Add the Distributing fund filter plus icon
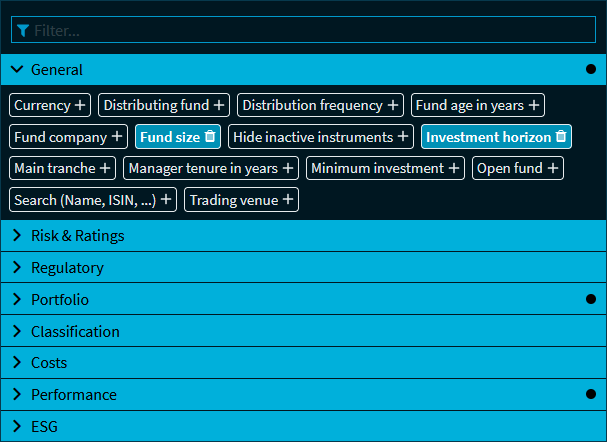607x442 pixels. (x=219, y=105)
